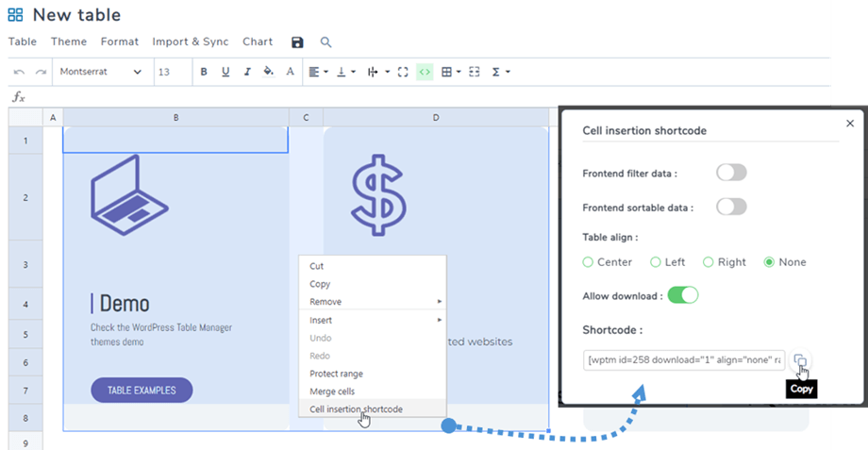Click the save table icon
868x450 pixels.
(x=298, y=42)
